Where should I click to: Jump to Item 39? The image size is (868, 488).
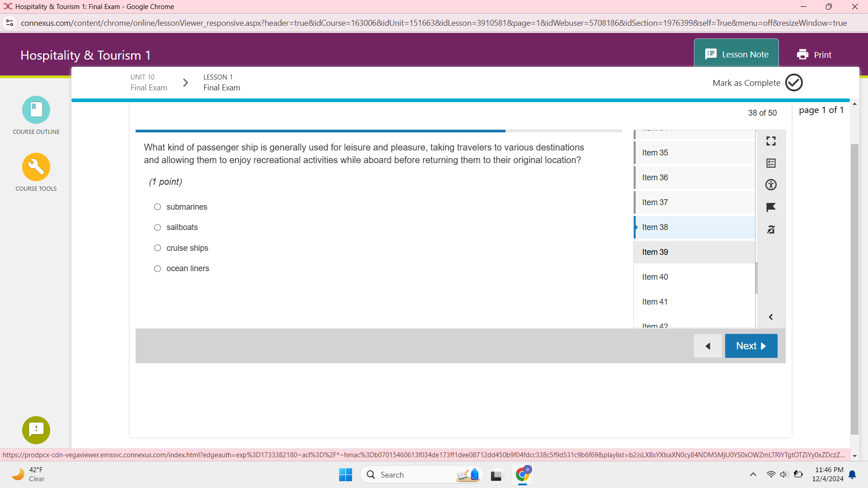(x=694, y=252)
